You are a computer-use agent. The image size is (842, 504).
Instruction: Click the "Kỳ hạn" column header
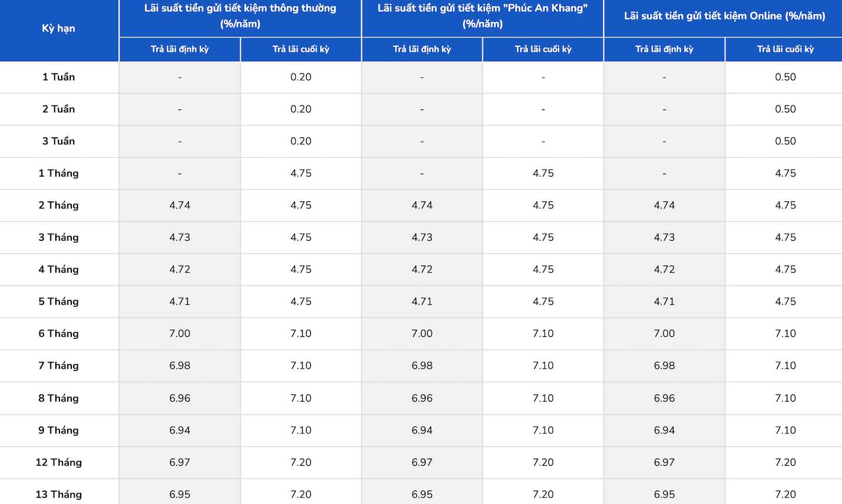(x=59, y=28)
